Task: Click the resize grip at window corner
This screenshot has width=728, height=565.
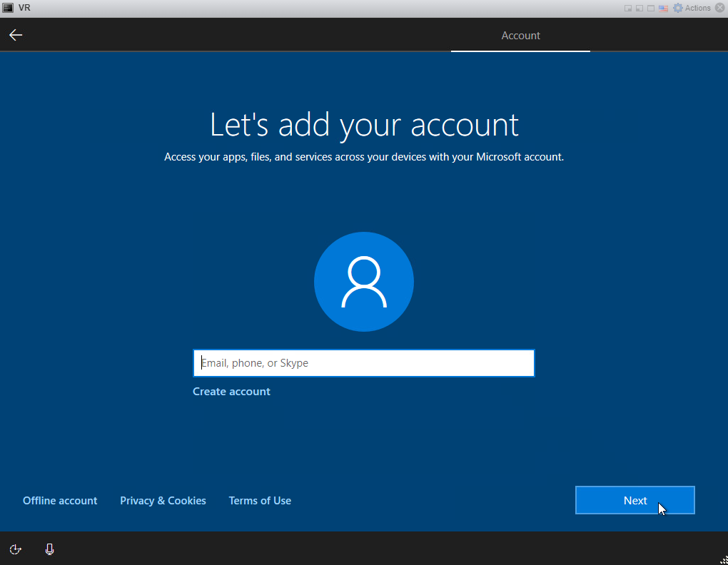Action: [723, 560]
